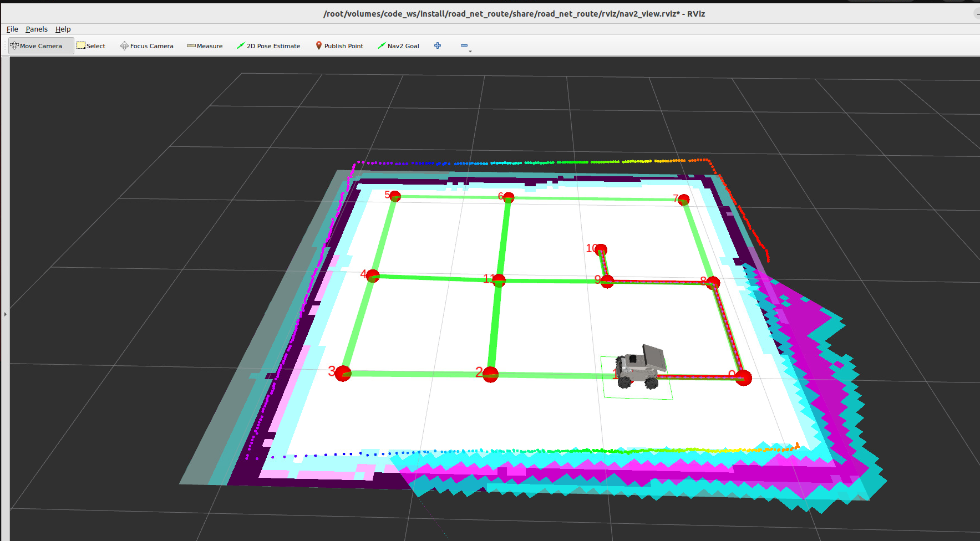Activate the Publish Point pin tool
The width and height of the screenshot is (980, 541).
point(339,46)
